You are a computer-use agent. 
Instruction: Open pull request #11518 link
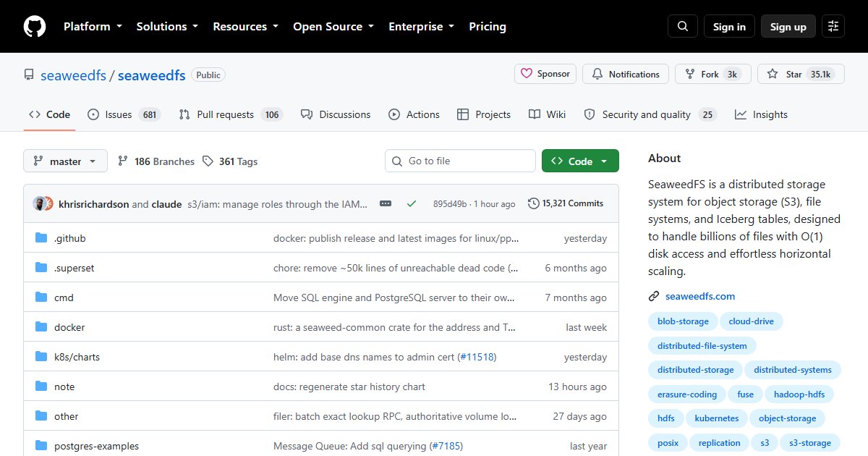coord(476,357)
